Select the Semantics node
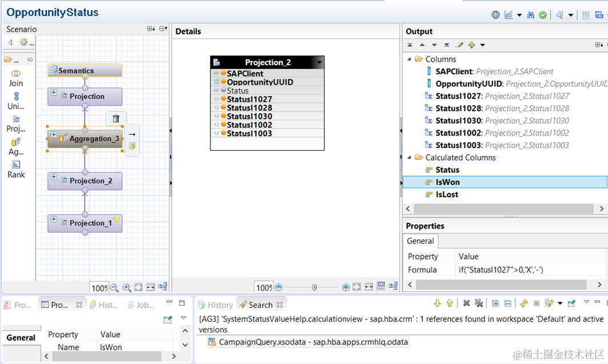This screenshot has height=364, width=608. (x=85, y=70)
